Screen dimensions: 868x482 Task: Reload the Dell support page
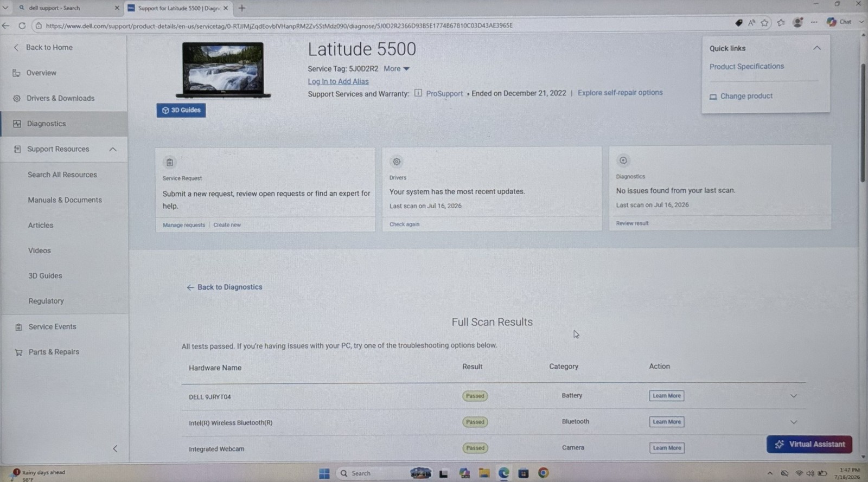click(x=22, y=25)
